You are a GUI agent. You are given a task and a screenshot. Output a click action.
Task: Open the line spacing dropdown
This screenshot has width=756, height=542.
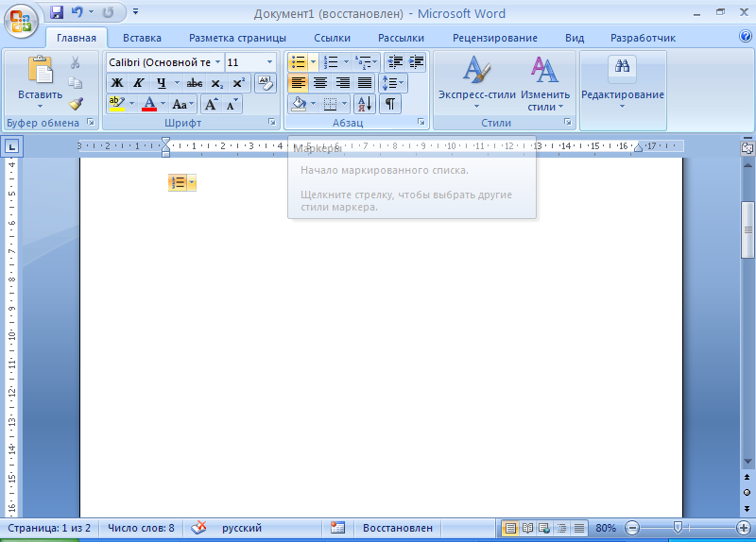(393, 83)
